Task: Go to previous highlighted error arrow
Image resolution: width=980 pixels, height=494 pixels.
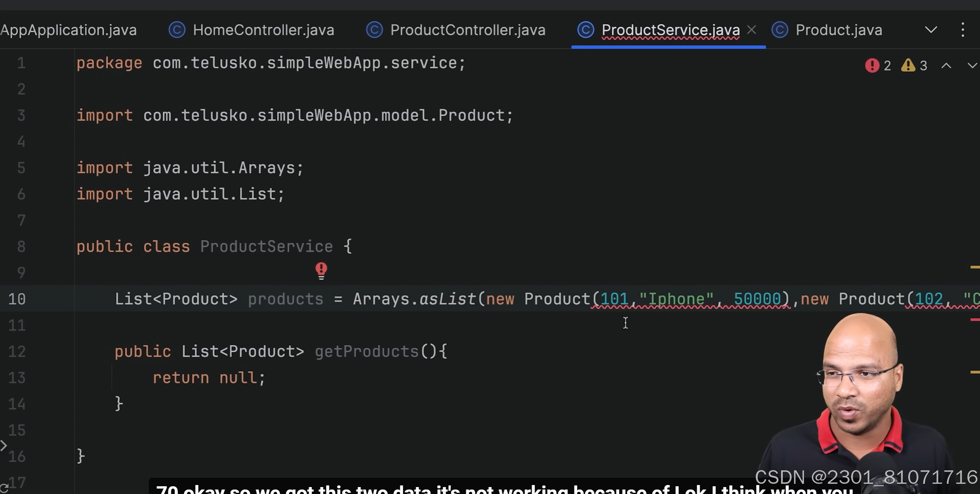Action: click(946, 66)
